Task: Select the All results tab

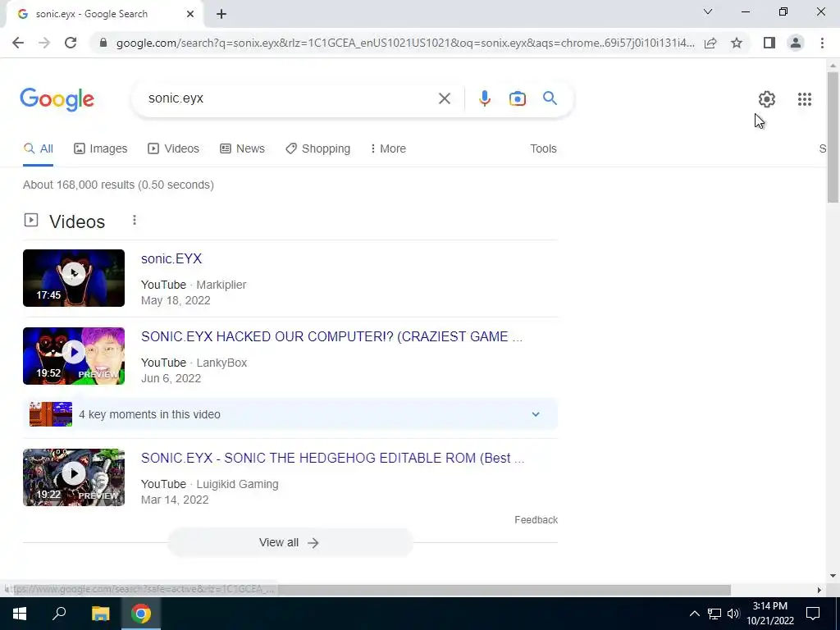Action: coord(38,149)
